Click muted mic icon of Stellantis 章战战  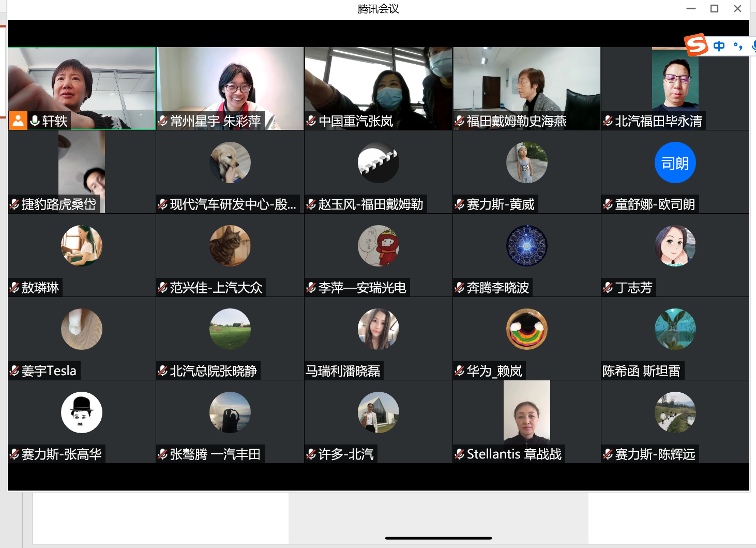[x=460, y=454]
